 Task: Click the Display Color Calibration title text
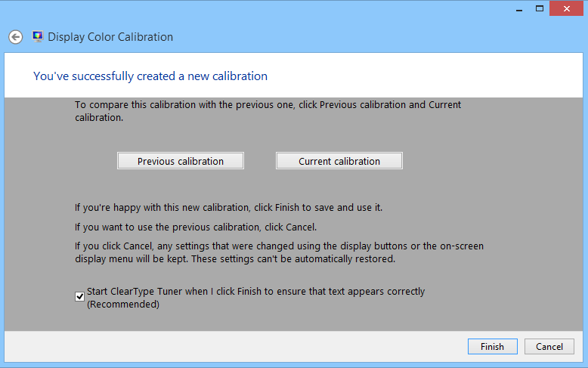(110, 37)
